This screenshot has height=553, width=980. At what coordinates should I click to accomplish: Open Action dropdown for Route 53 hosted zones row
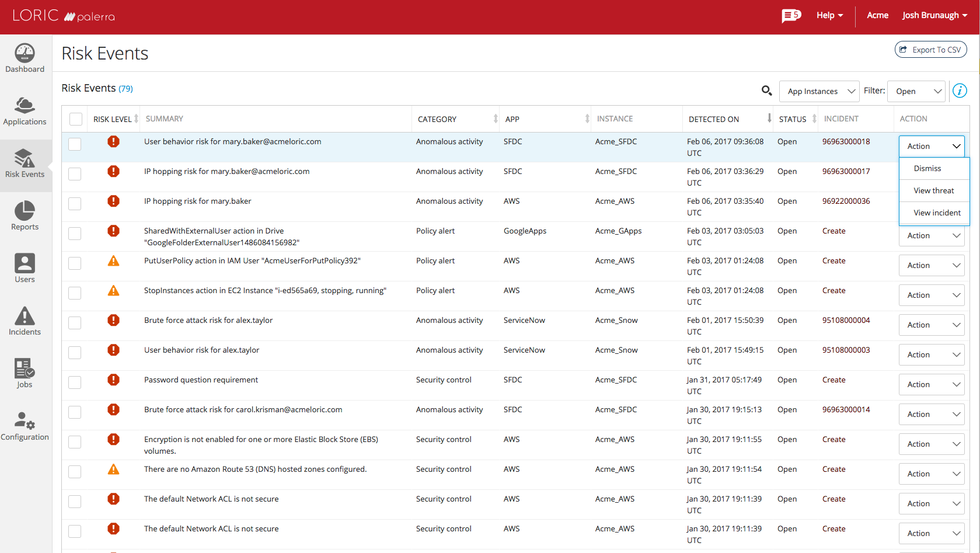(x=932, y=474)
